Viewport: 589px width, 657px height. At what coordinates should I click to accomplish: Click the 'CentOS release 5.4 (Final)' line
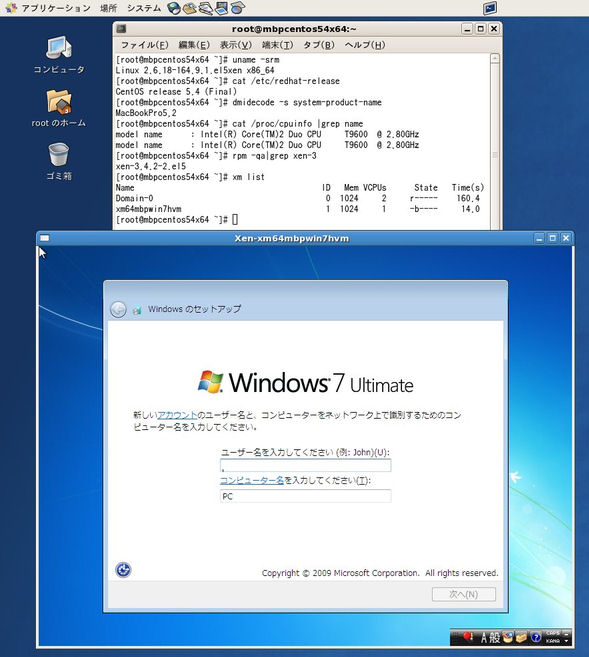tap(176, 91)
